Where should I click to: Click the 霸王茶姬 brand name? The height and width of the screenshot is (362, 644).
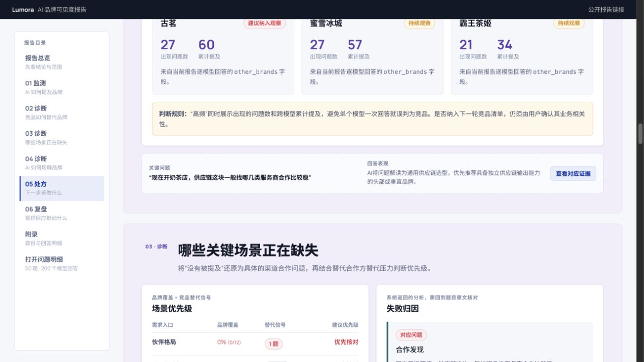pos(475,23)
